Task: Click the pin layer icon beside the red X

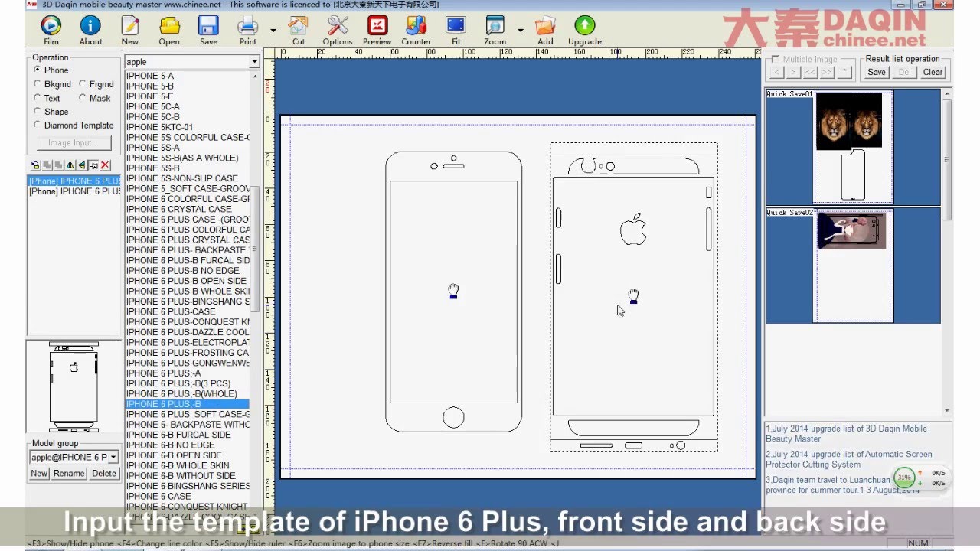Action: click(93, 165)
